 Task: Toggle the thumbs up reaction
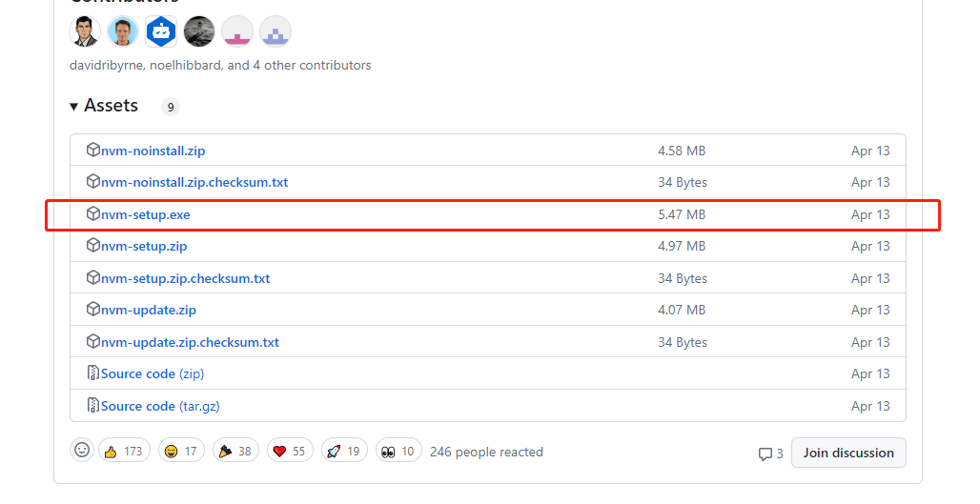(125, 452)
